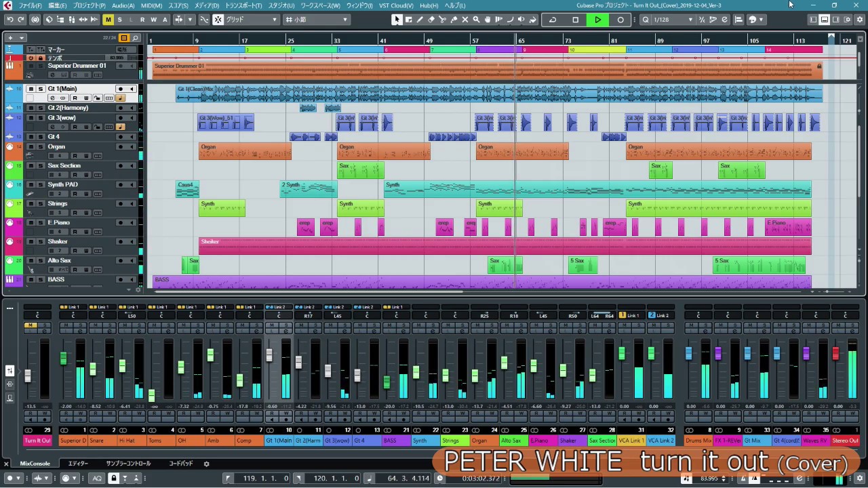The width and height of the screenshot is (868, 488).
Task: Stop playback with the Stop button
Action: [x=575, y=20]
